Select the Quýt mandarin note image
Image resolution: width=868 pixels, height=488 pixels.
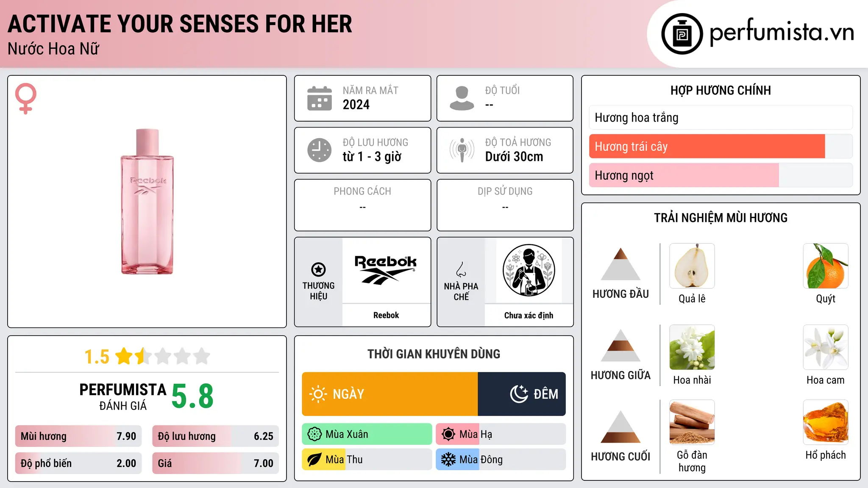tap(826, 266)
